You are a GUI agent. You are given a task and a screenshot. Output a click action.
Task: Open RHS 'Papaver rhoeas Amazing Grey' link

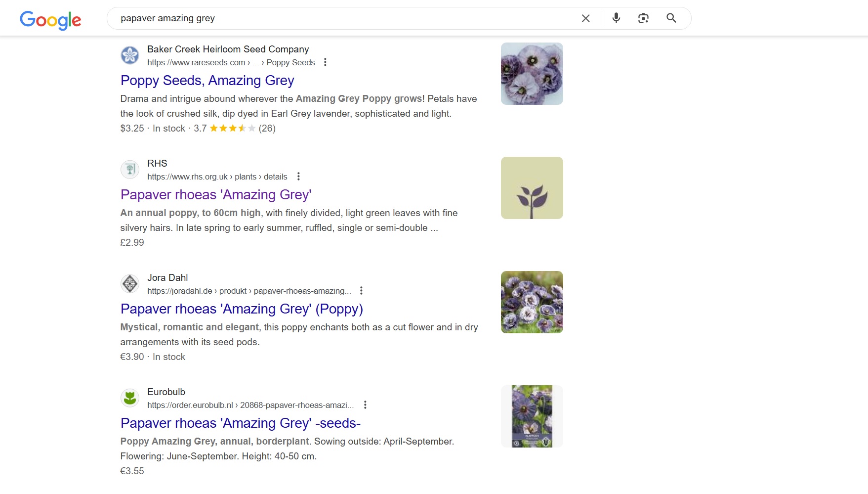click(x=216, y=195)
